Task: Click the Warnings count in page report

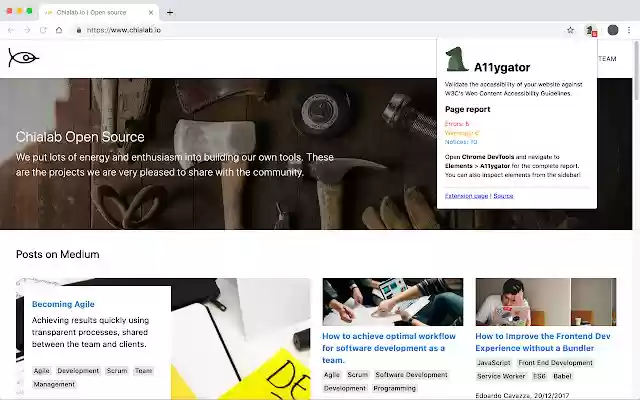Action: 462,133
